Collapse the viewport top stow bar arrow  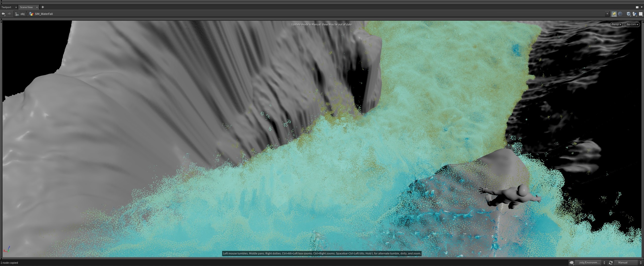click(1, 19)
